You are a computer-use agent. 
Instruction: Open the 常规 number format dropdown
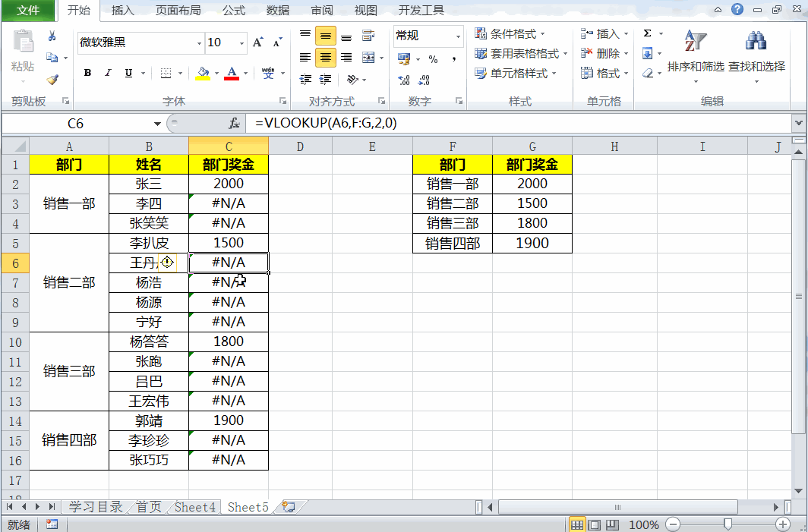coord(459,36)
